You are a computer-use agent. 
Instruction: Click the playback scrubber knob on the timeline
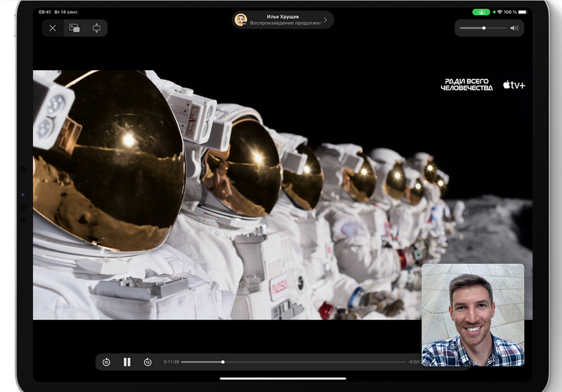coord(223,362)
